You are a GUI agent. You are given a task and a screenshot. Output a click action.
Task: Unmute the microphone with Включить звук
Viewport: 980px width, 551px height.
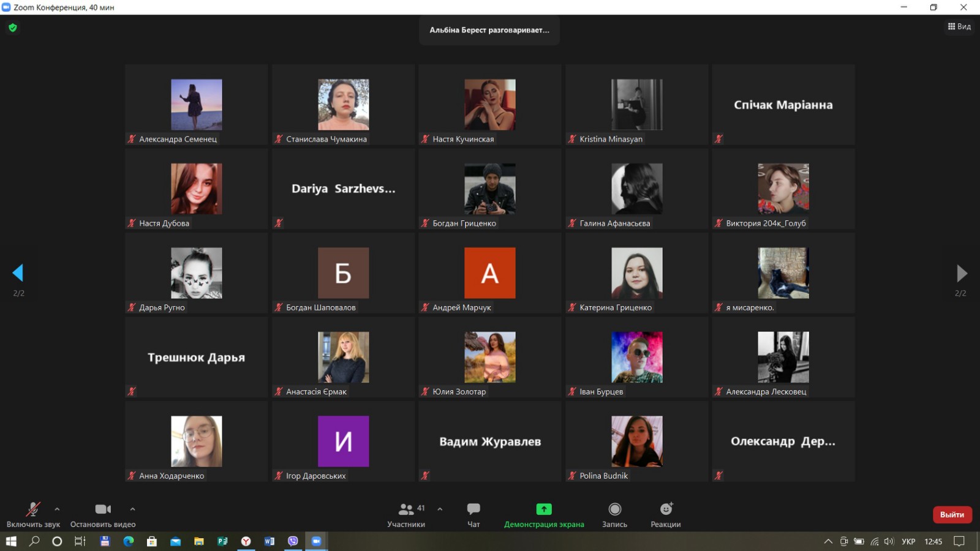coord(33,509)
